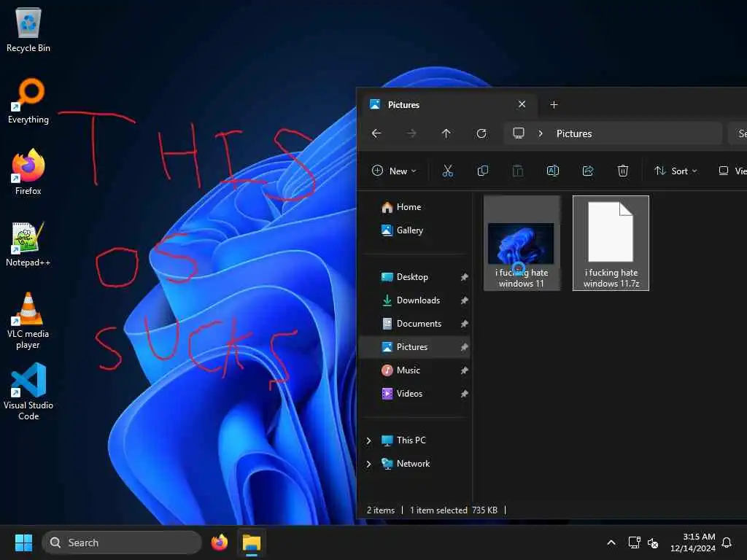Click the '2 items' status bar text
This screenshot has width=747, height=560.
click(x=381, y=510)
